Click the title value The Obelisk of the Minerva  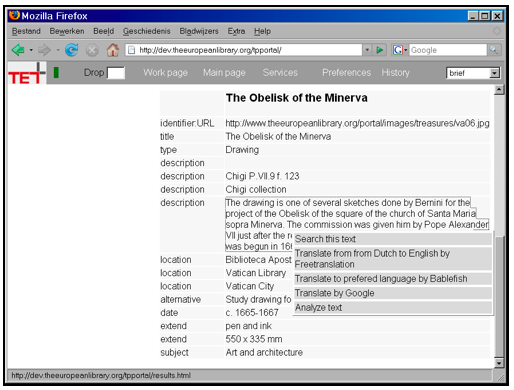[x=278, y=136]
